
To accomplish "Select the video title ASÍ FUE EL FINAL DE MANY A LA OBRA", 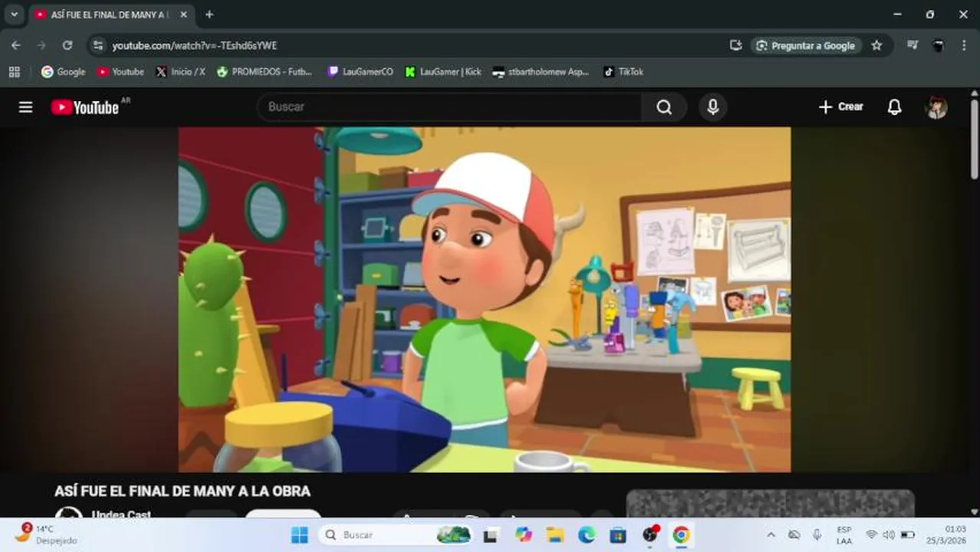I will tap(183, 491).
